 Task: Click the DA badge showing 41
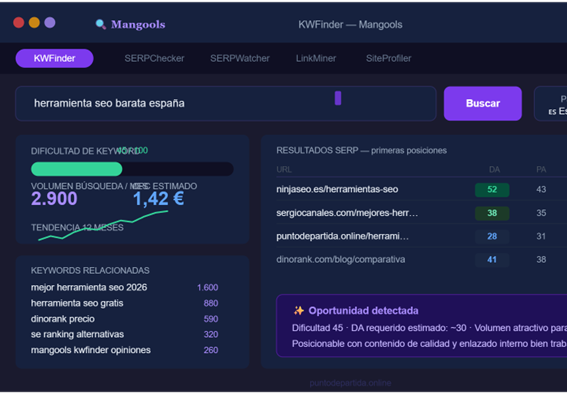point(492,260)
